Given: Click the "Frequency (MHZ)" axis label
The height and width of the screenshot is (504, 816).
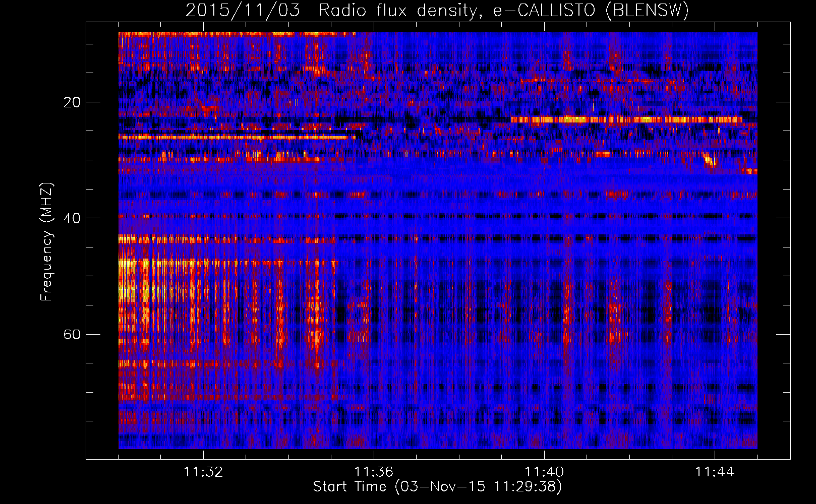Looking at the screenshot, I should 46,242.
